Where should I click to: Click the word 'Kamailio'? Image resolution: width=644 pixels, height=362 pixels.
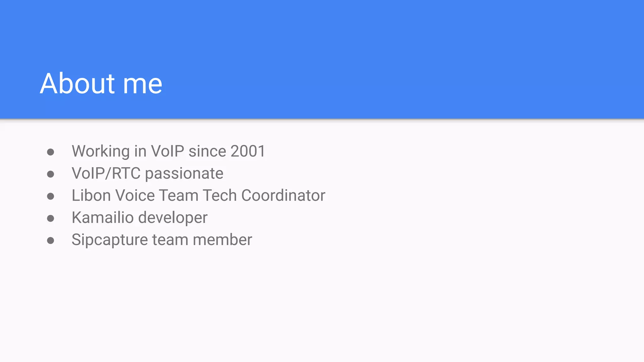pos(103,217)
